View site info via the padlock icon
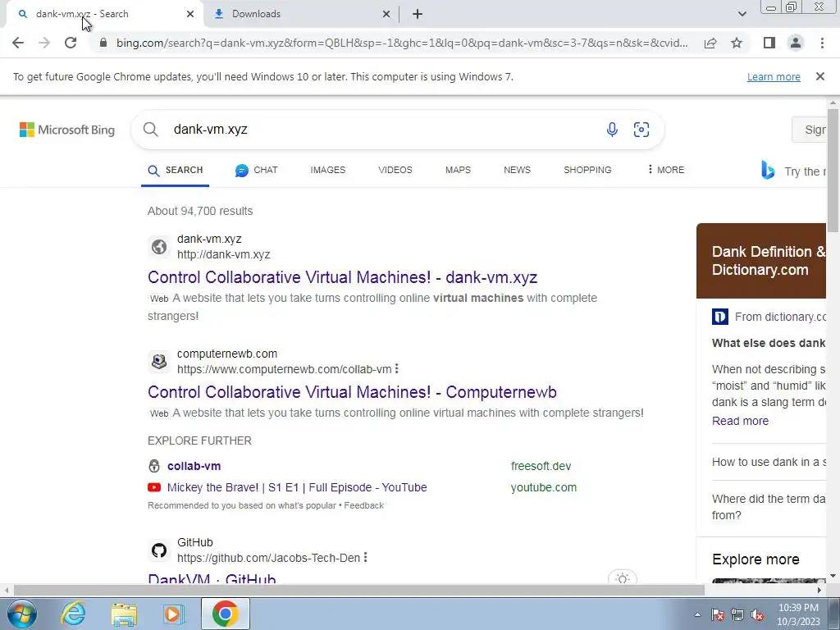The height and width of the screenshot is (630, 840). tap(103, 43)
